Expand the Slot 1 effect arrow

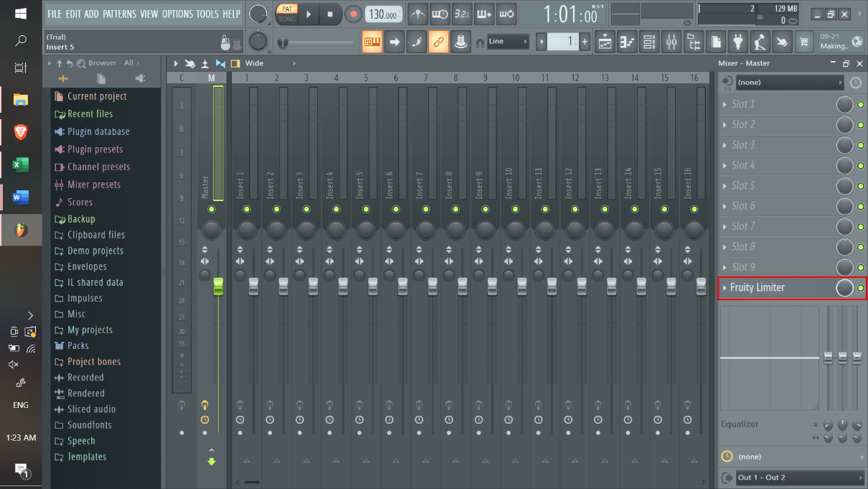tap(725, 105)
